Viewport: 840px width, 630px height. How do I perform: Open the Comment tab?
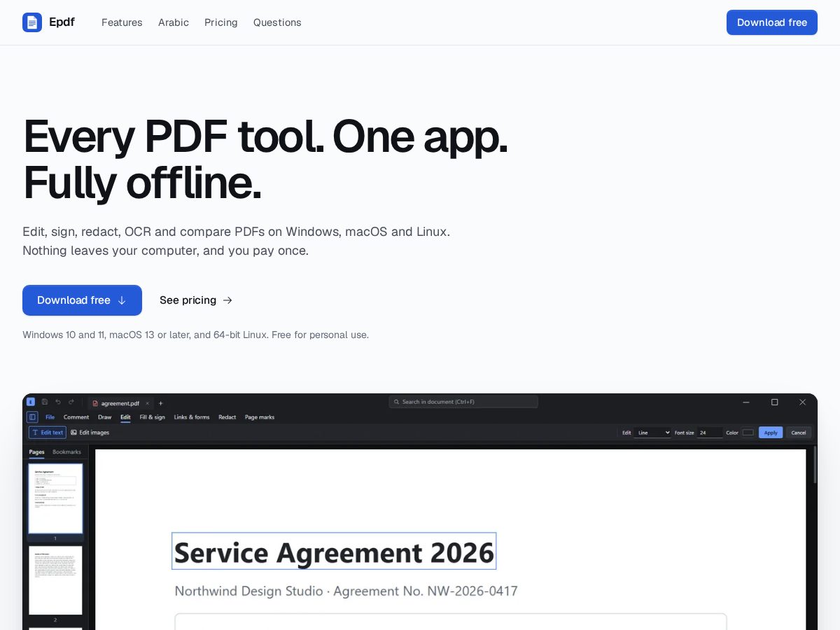pos(76,417)
